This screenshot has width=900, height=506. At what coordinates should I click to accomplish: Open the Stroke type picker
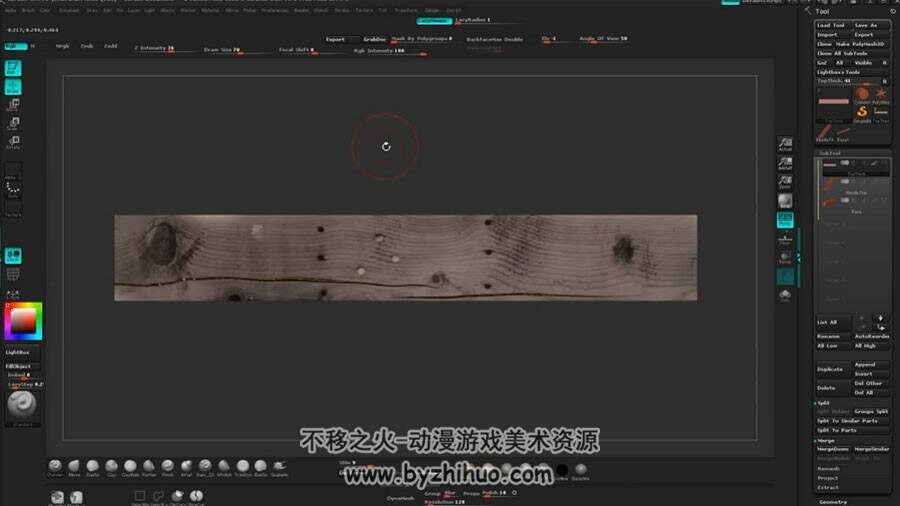tap(13, 189)
